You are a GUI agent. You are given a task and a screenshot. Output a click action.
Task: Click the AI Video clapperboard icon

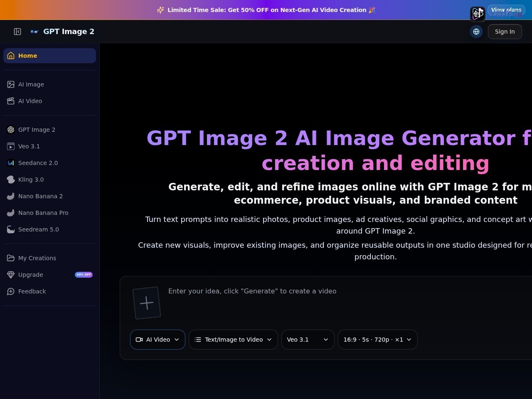(x=11, y=101)
